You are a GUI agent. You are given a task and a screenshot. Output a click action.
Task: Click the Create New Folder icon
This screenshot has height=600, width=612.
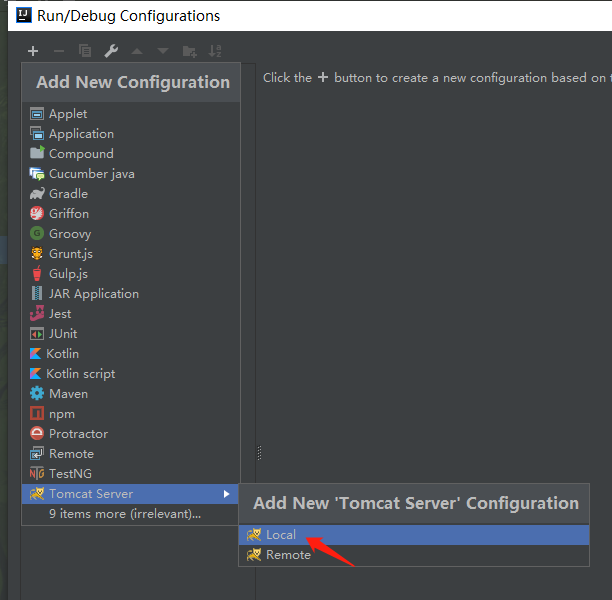tap(189, 51)
